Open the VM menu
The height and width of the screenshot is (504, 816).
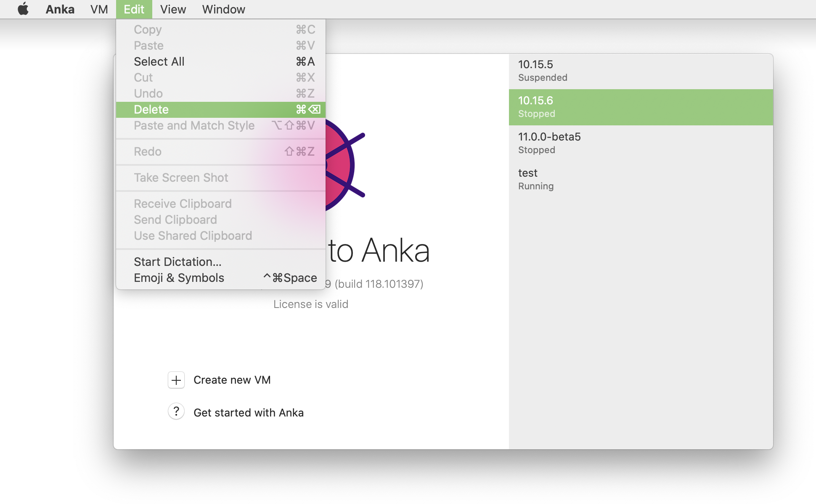point(99,9)
